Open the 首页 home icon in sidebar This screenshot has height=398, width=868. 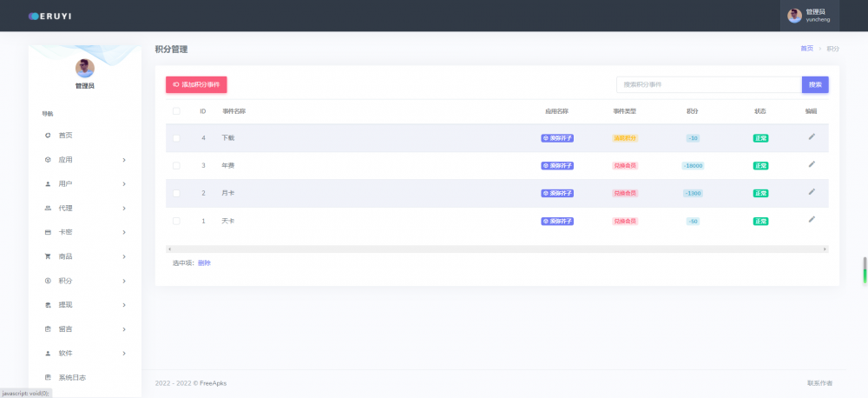click(48, 136)
